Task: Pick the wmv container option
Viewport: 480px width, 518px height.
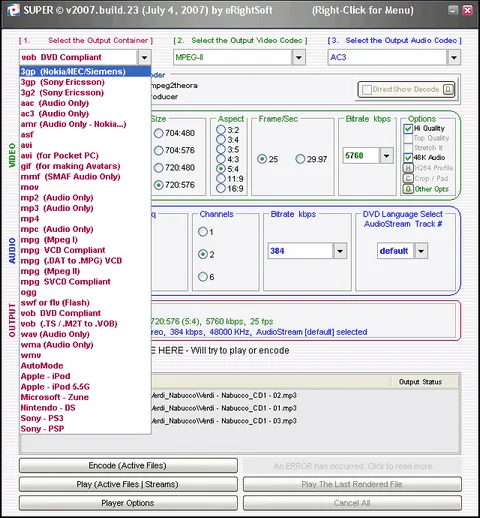Action: (85, 355)
